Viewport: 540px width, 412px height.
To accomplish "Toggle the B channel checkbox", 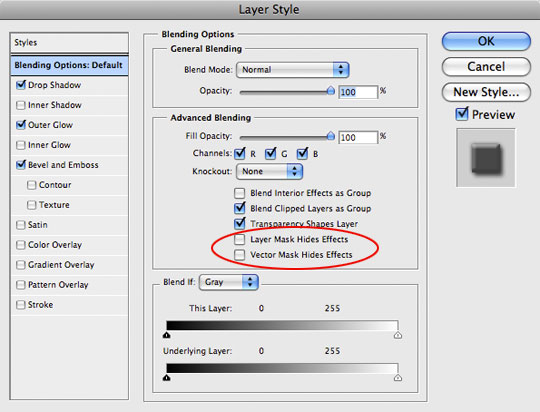I will 302,154.
